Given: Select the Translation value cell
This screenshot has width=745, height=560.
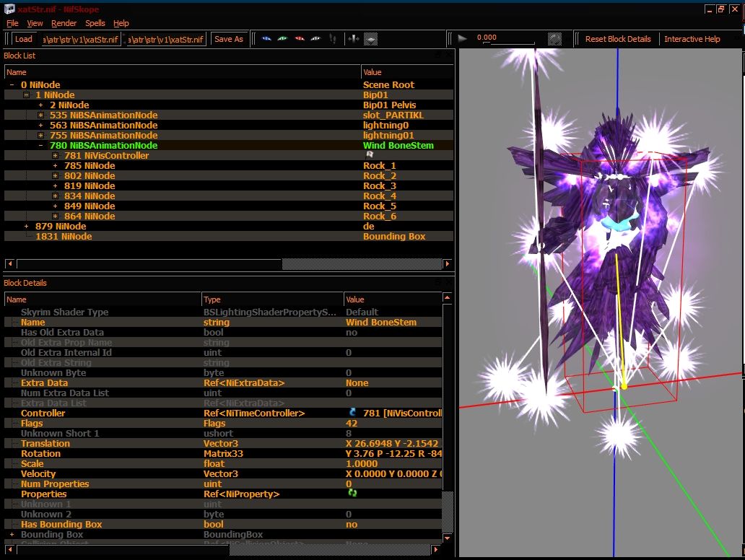Looking at the screenshot, I should click(393, 443).
